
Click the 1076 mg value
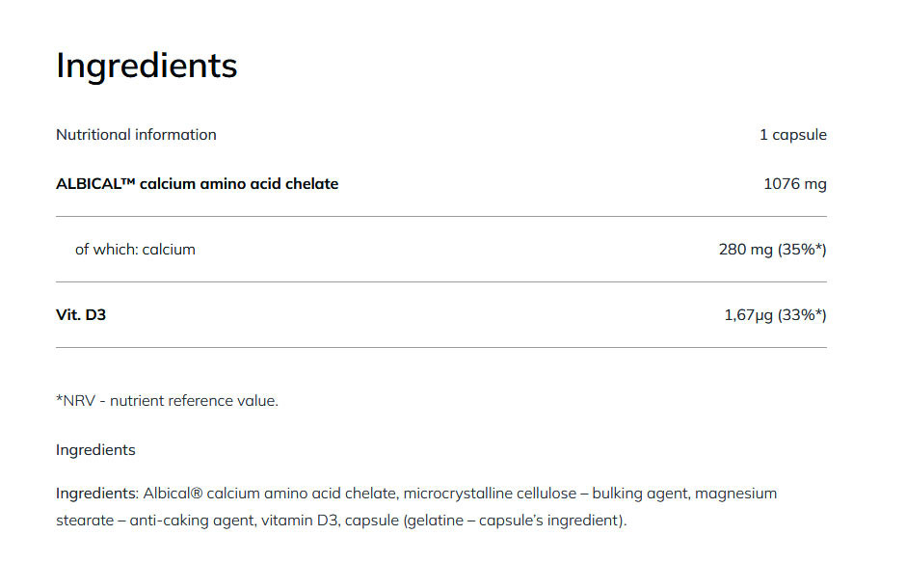[x=794, y=183]
